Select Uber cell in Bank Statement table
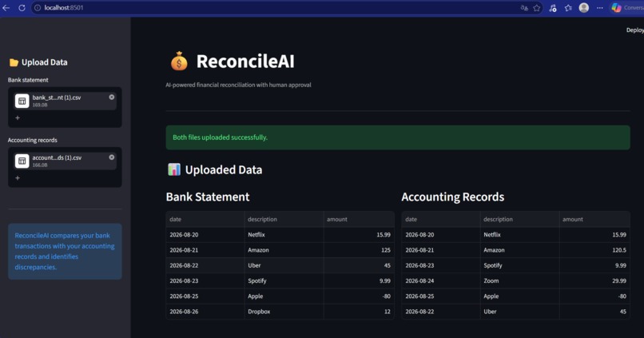 click(x=284, y=266)
